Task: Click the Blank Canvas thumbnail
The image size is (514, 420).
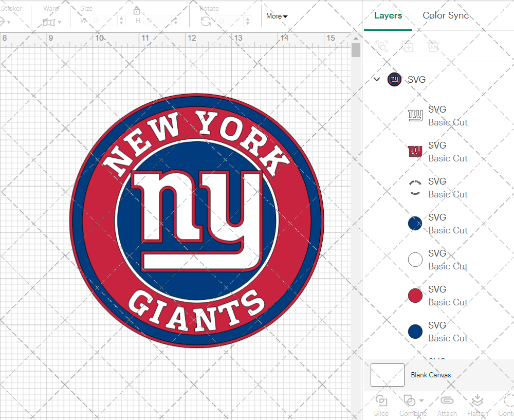Action: click(388, 375)
